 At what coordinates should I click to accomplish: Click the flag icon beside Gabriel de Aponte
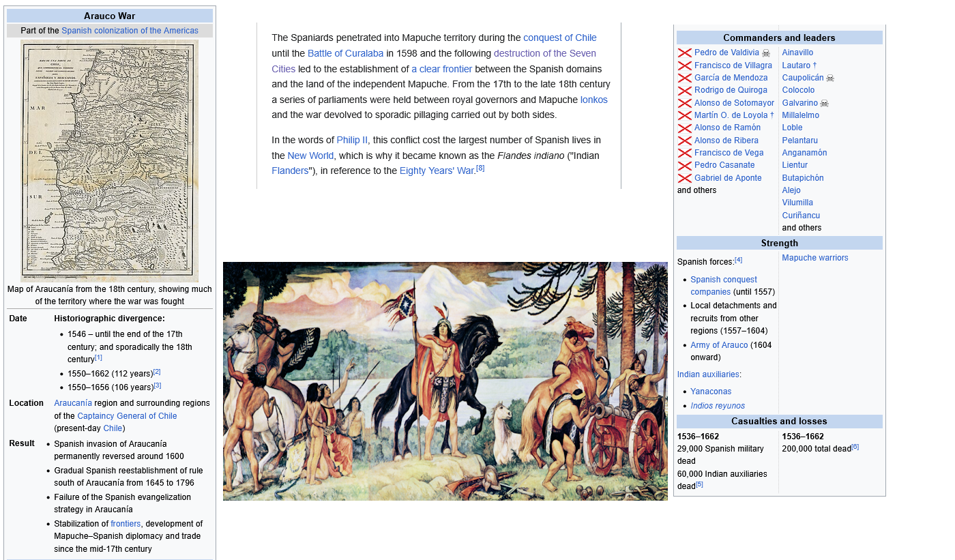(684, 178)
